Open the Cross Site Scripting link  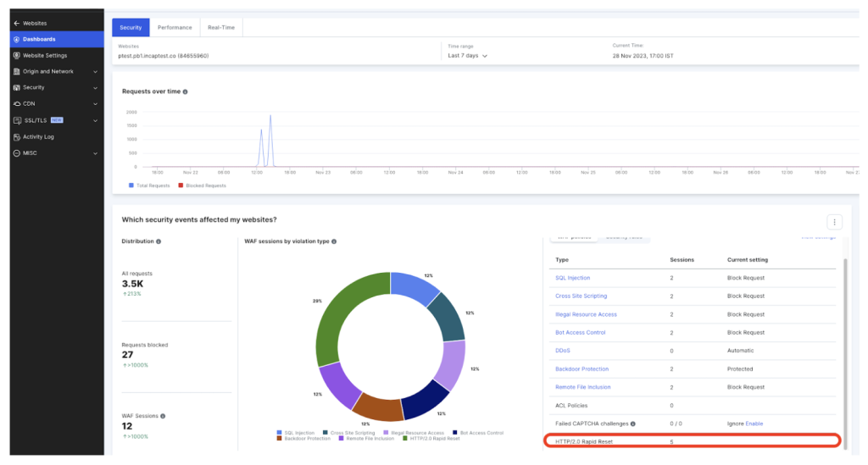581,296
